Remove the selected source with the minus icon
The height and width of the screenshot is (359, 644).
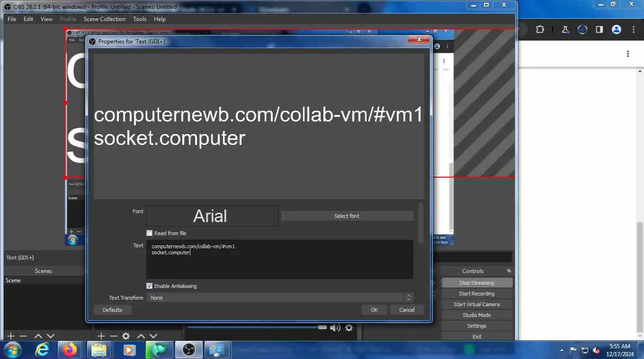coord(113,336)
